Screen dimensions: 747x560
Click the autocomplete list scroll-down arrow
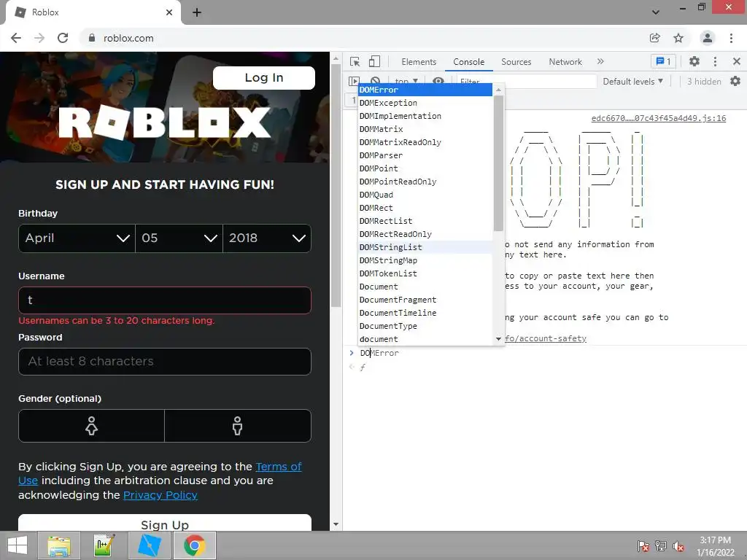coord(498,339)
